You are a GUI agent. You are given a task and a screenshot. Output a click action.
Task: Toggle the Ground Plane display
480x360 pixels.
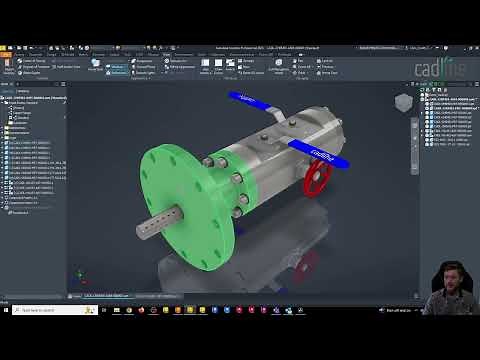coord(143,67)
